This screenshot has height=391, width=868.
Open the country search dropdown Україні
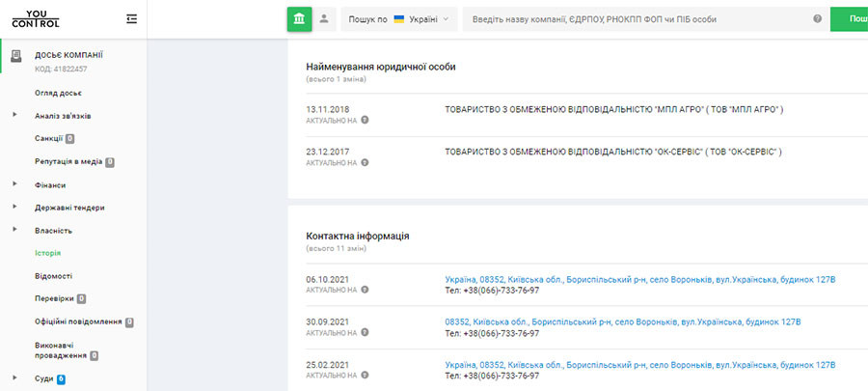pos(399,19)
